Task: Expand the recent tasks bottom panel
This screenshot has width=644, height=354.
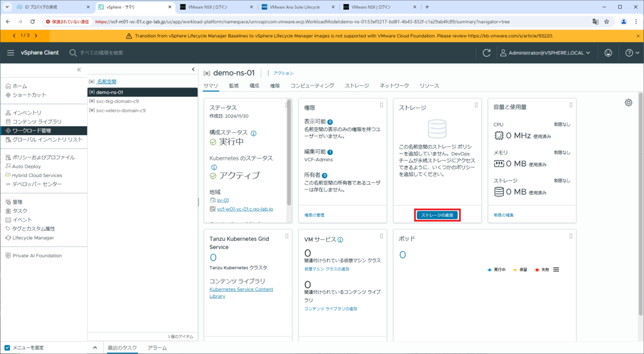Action: (x=95, y=348)
